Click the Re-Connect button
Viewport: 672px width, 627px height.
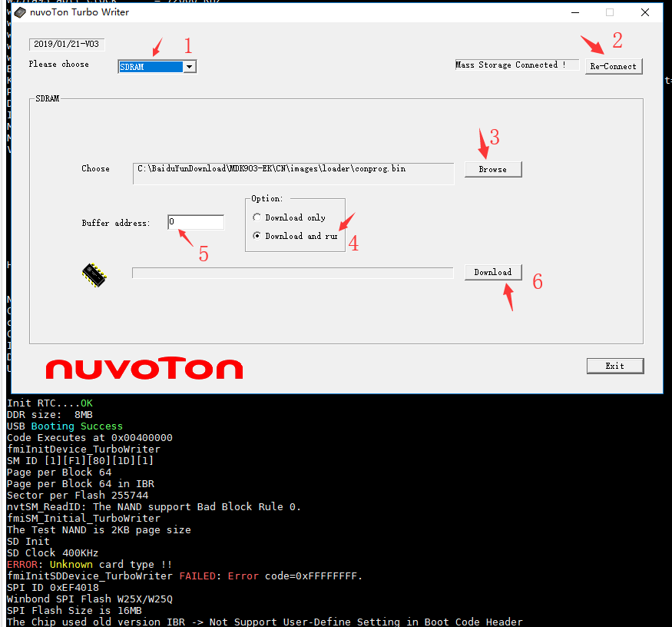(614, 67)
